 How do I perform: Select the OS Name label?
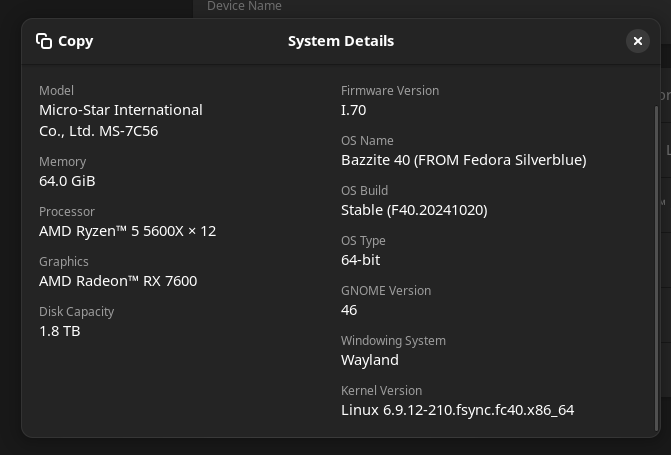[367, 141]
